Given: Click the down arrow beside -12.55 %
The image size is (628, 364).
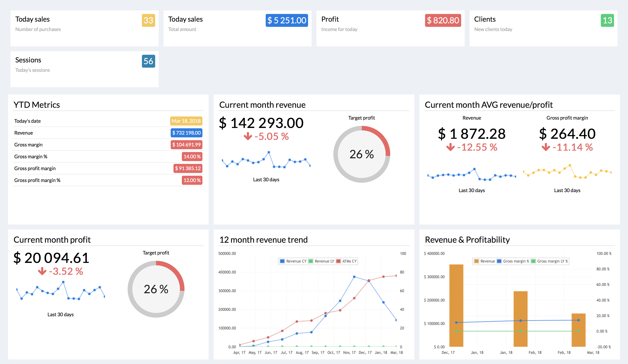Looking at the screenshot, I should 450,147.
